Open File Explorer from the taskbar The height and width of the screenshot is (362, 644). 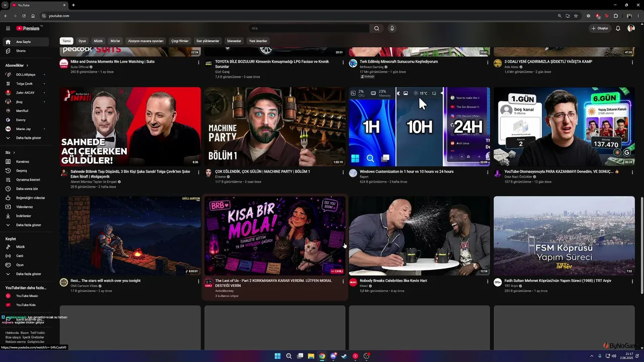tap(311, 356)
